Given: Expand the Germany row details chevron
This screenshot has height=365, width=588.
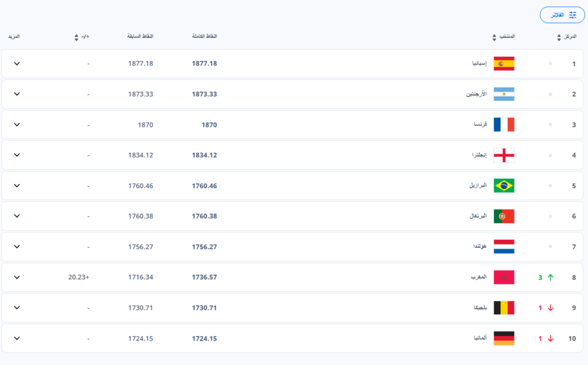Looking at the screenshot, I should pos(17,339).
